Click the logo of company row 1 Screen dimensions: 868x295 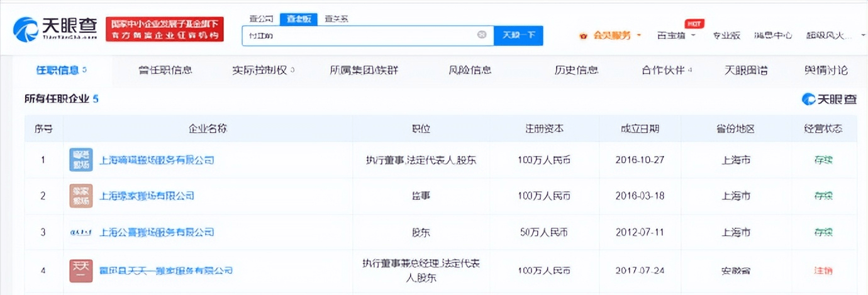point(81,160)
